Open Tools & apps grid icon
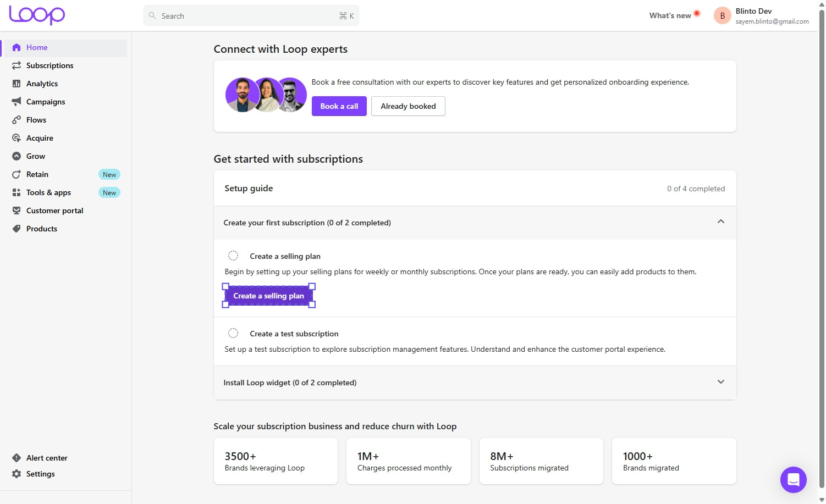826x504 pixels. pyautogui.click(x=16, y=192)
